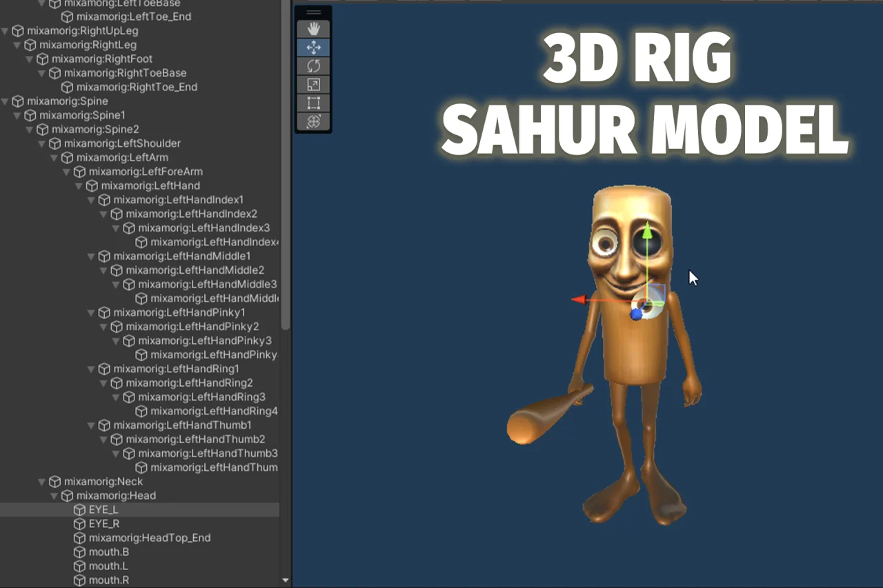This screenshot has height=588, width=883.
Task: Click the cube icon of mixamorig:Neck
Action: tap(55, 482)
